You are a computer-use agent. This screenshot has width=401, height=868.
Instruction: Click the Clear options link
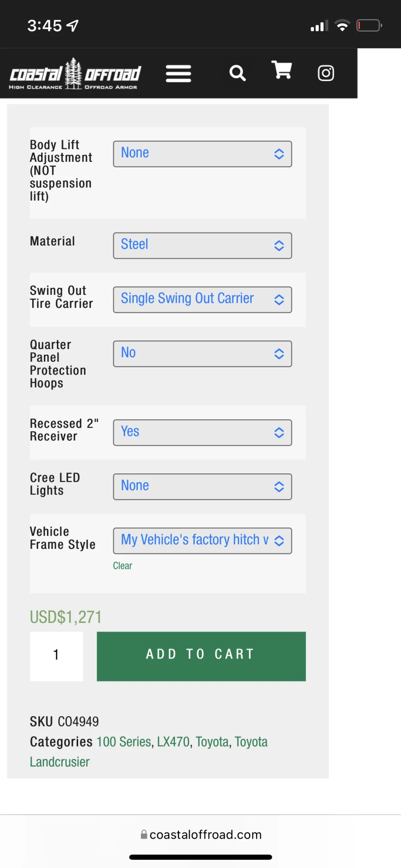click(x=122, y=566)
